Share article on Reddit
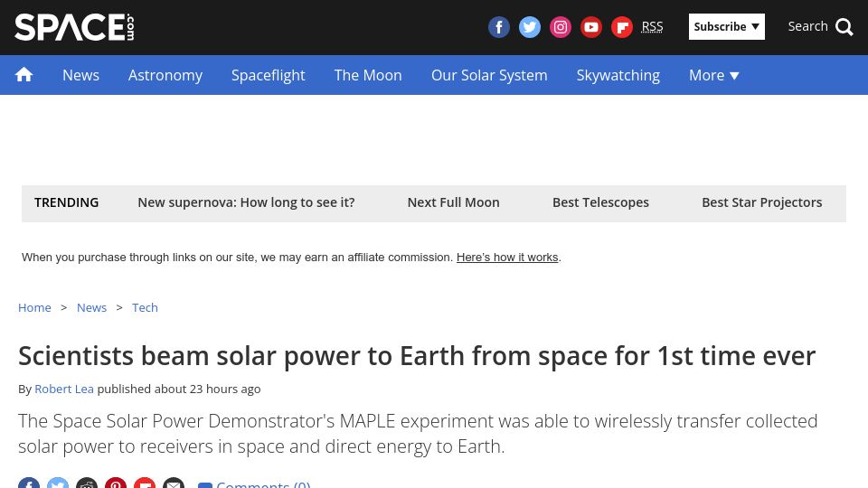Image resolution: width=868 pixels, height=488 pixels. (x=87, y=483)
